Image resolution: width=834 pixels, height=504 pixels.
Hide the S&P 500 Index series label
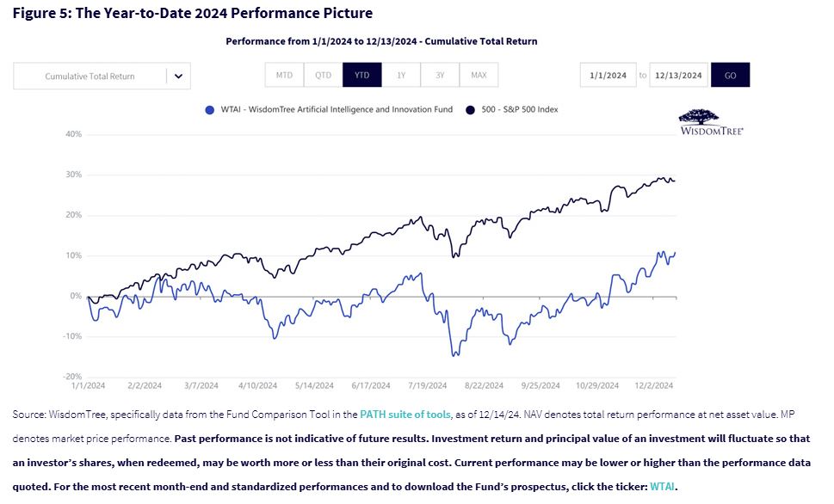coord(520,110)
